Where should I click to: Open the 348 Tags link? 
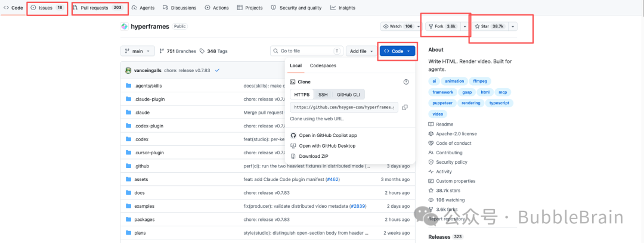213,51
